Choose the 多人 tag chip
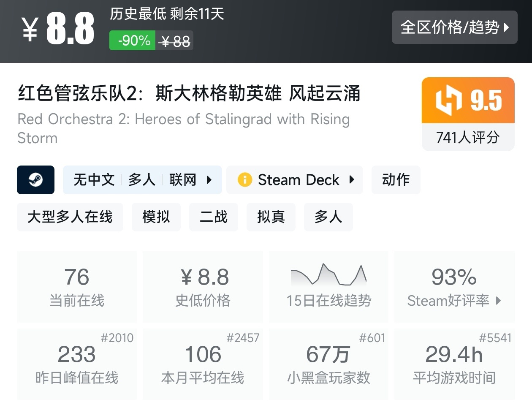532x402 pixels. (x=328, y=217)
